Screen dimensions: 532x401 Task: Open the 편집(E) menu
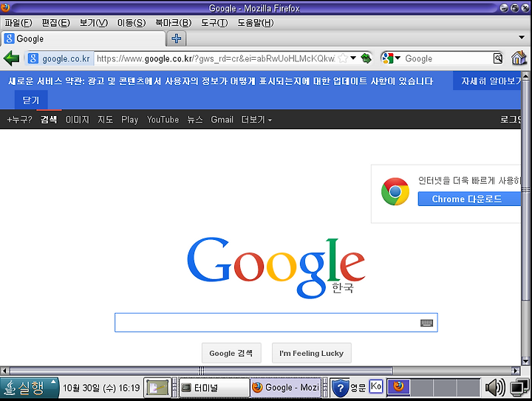[x=55, y=23]
